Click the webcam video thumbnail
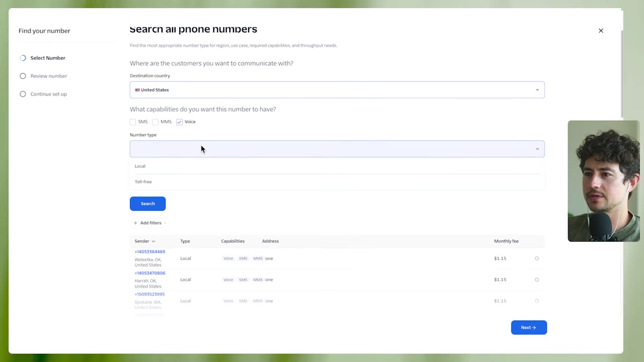This screenshot has height=362, width=644. tap(604, 181)
